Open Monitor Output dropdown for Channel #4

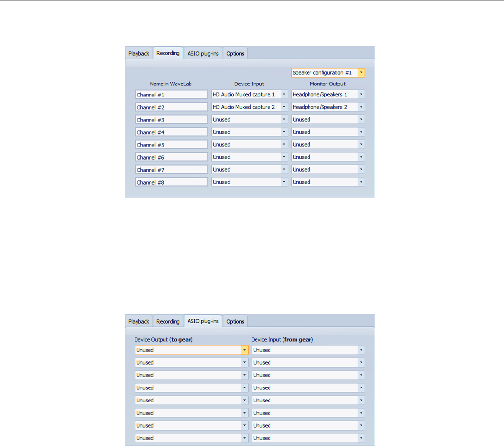pyautogui.click(x=328, y=132)
